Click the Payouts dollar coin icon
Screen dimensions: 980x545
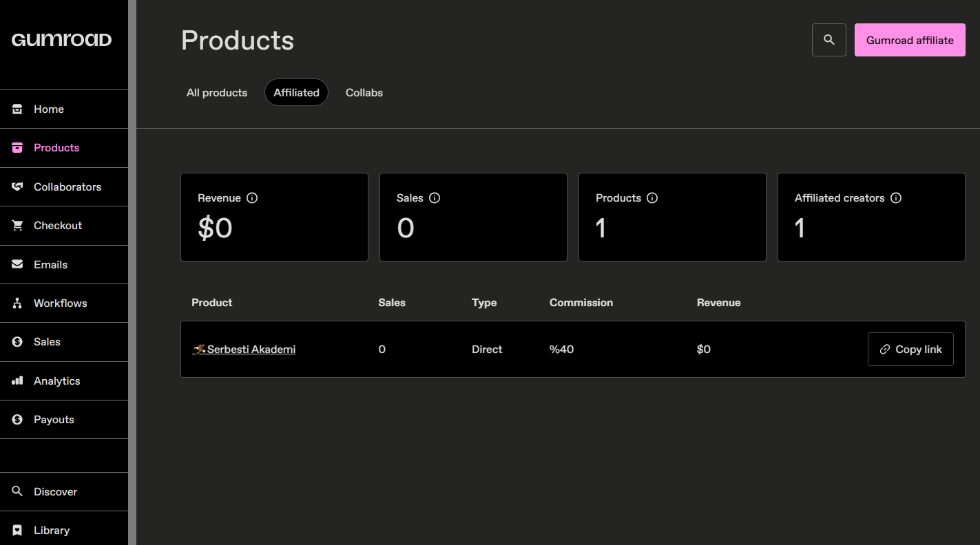(17, 419)
